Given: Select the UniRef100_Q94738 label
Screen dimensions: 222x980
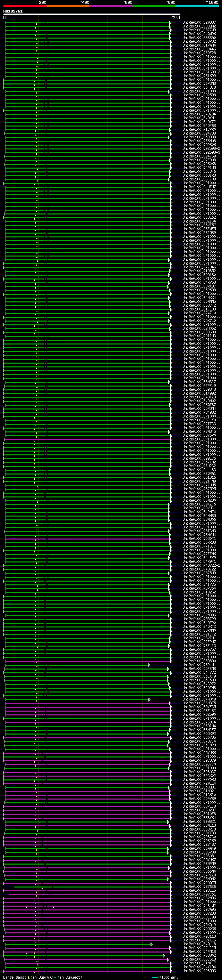Looking at the screenshot, I should (x=199, y=133).
